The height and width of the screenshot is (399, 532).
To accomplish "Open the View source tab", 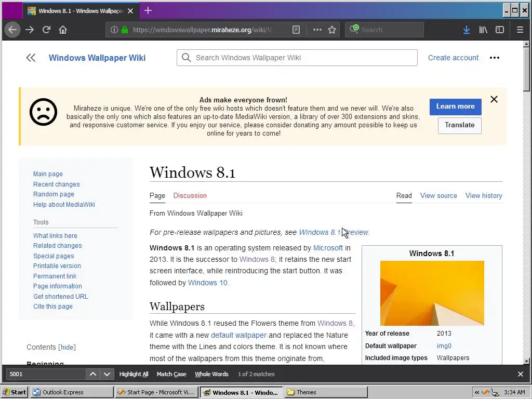I will click(x=438, y=196).
